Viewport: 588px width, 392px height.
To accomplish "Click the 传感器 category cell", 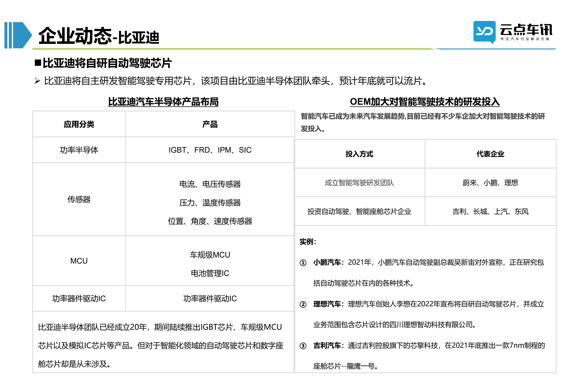I will (79, 199).
